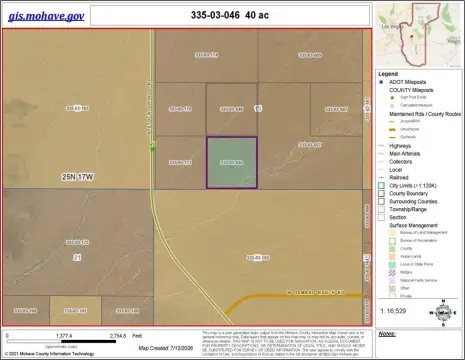Click the Sign Post Exists green dot symbol
This screenshot has width=465, height=360.
point(392,98)
